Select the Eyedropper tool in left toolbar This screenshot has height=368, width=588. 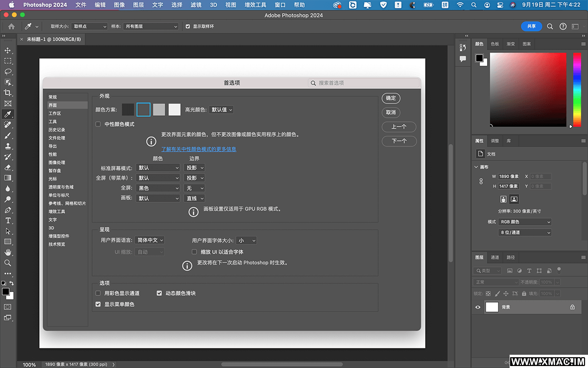tap(8, 114)
